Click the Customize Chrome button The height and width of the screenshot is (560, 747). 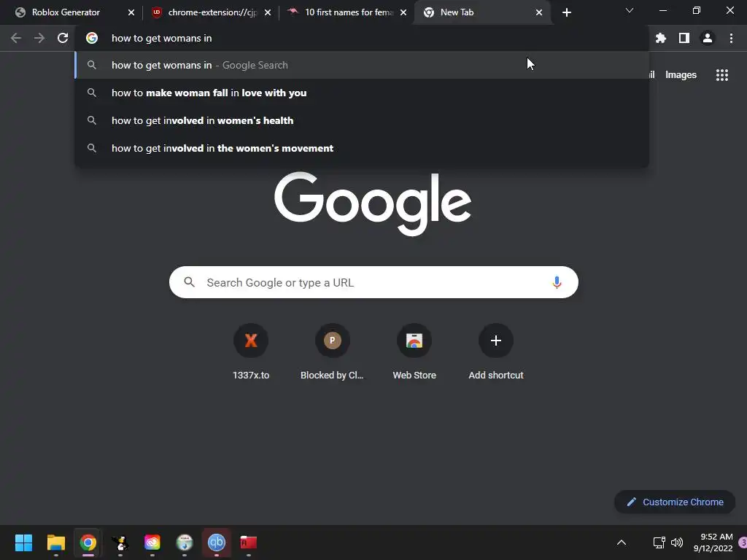[x=675, y=502]
